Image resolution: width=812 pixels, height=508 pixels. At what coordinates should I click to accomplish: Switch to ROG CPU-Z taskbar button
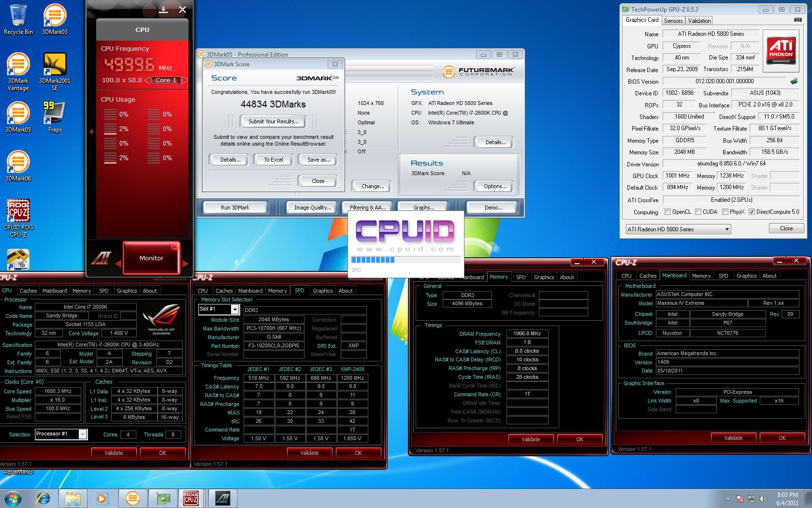coord(191,498)
